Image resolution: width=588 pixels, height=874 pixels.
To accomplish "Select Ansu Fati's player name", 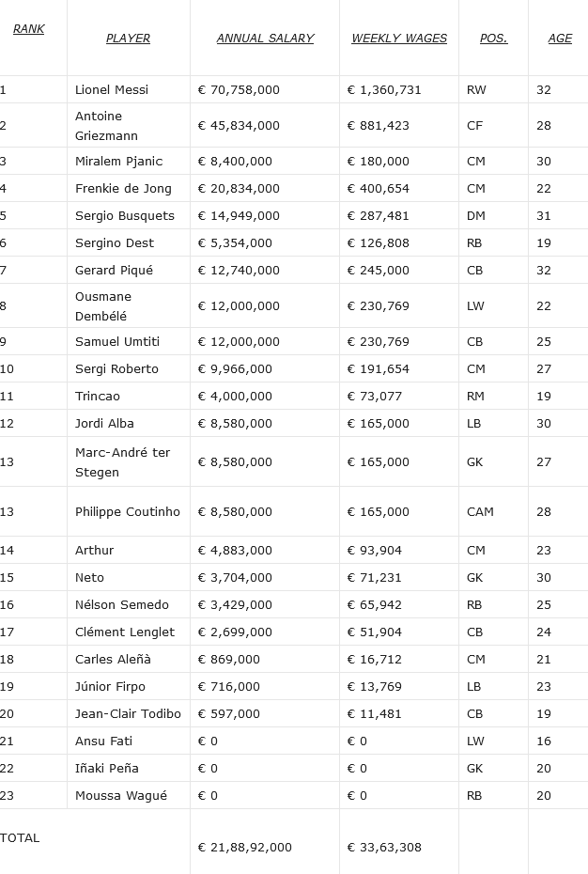I will 103,741.
